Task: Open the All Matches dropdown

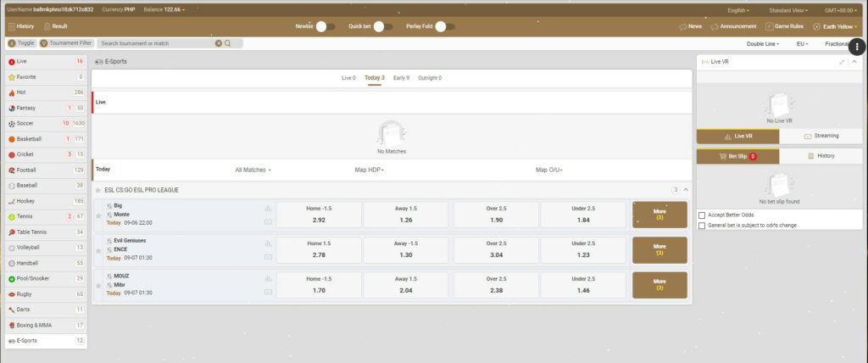Action: coord(253,170)
